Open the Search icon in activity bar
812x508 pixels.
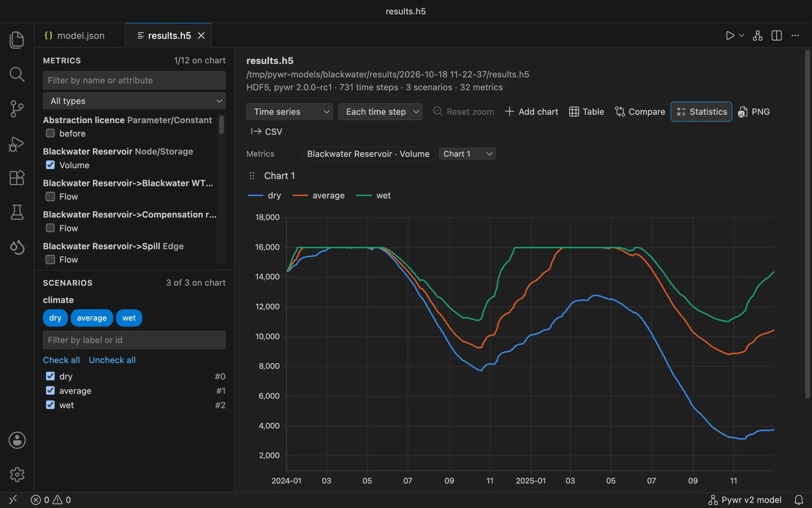pos(17,74)
